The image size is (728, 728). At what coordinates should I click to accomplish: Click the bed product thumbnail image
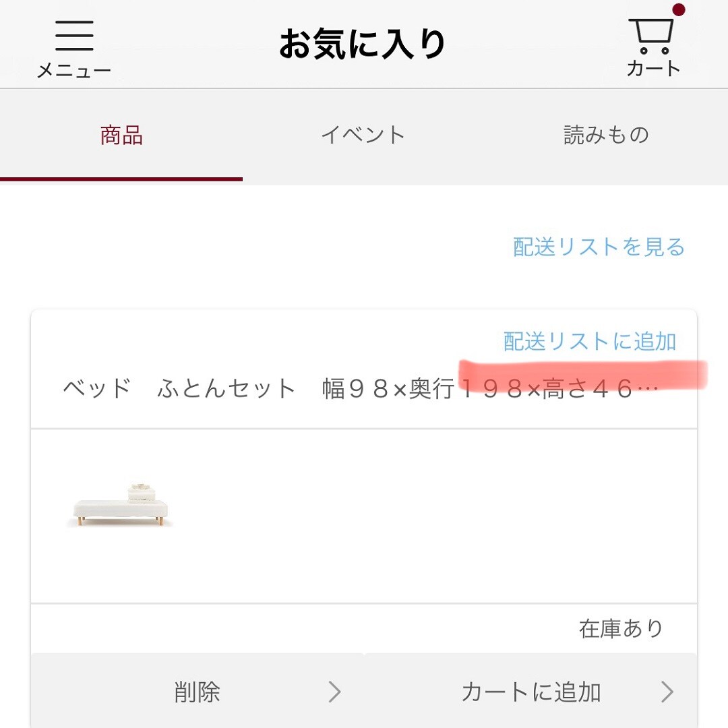121,504
